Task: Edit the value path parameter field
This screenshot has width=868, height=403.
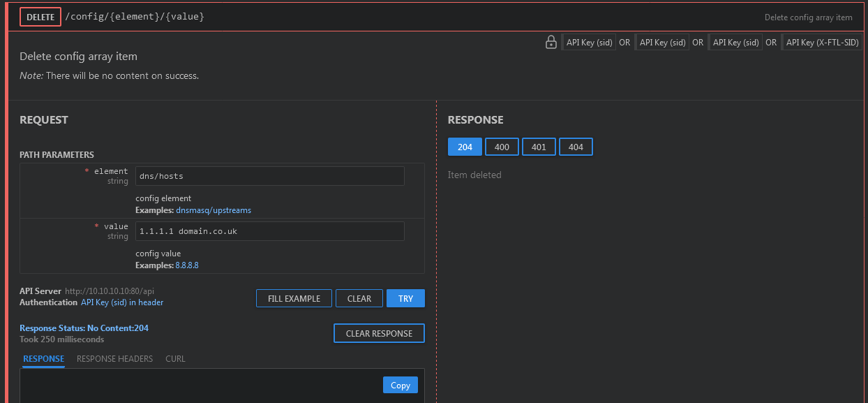Action: point(269,231)
